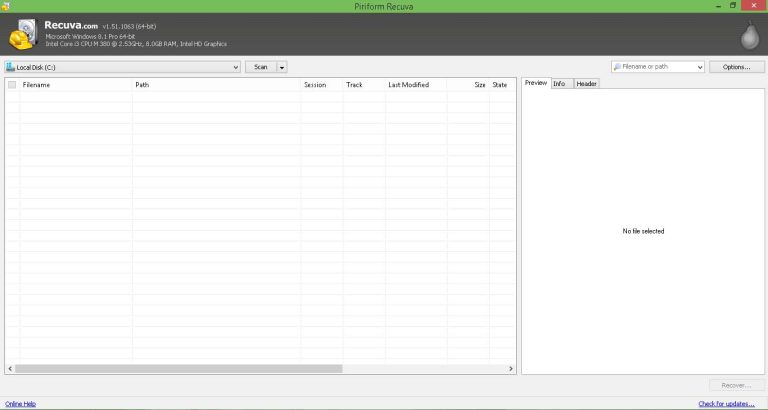The height and width of the screenshot is (410, 768).
Task: Sort by Size column header
Action: pos(468,85)
